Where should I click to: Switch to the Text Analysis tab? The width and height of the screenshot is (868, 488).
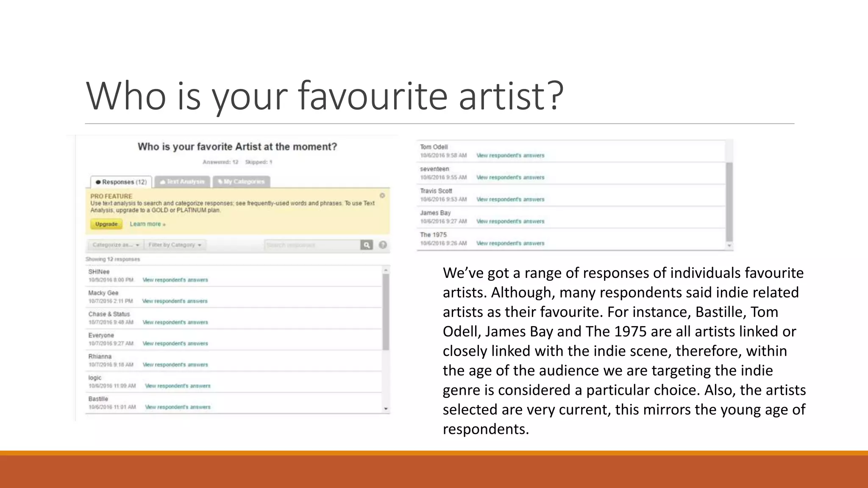click(x=182, y=182)
